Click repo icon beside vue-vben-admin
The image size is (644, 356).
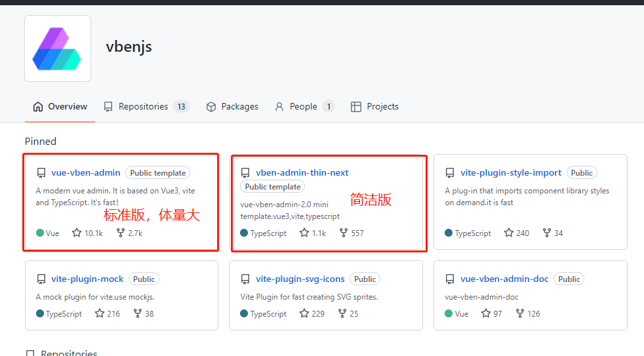pos(41,173)
